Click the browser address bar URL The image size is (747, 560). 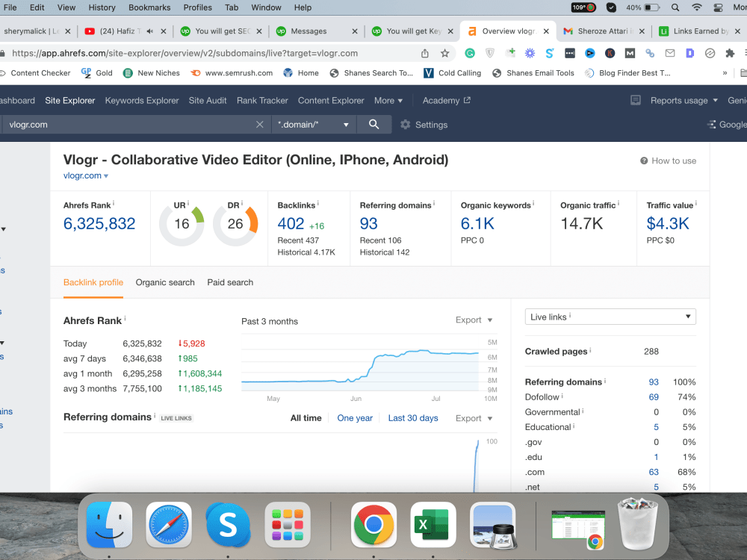[x=185, y=53]
